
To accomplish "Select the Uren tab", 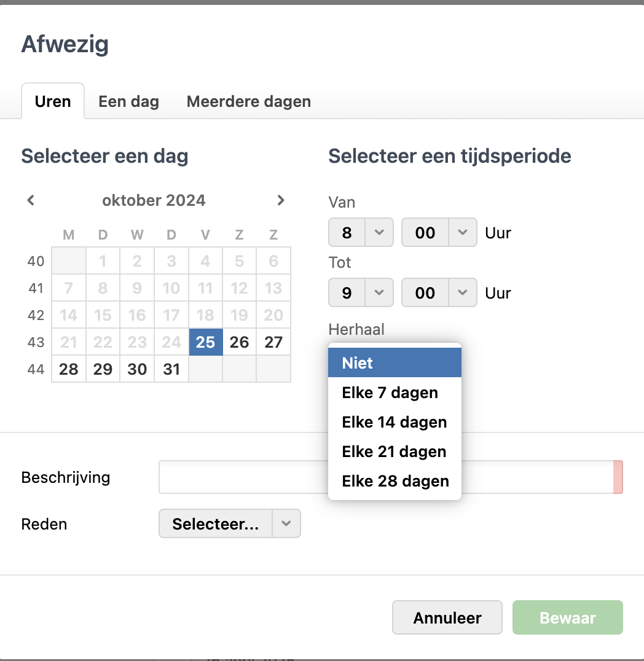I will click(53, 101).
